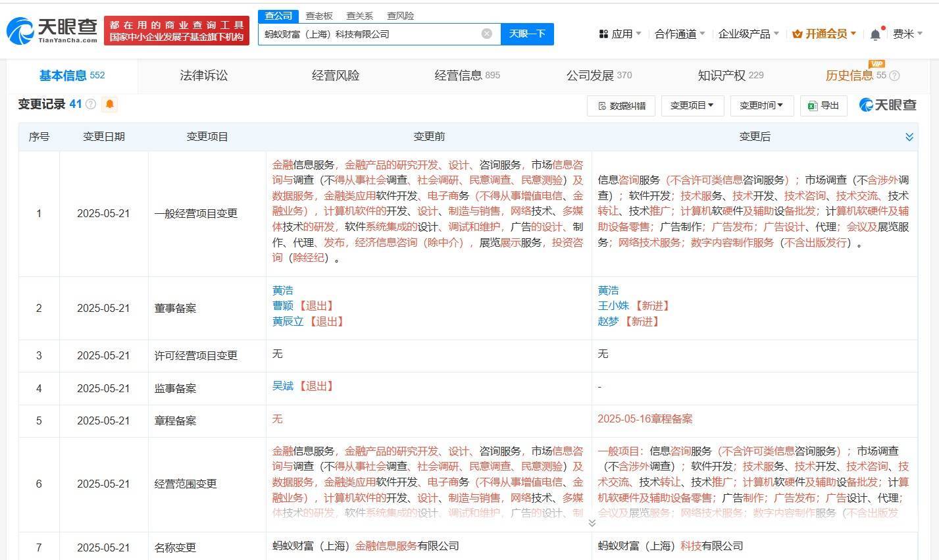Clear the search box with the X icon
Viewport: 939px width, 560px height.
pyautogui.click(x=487, y=34)
